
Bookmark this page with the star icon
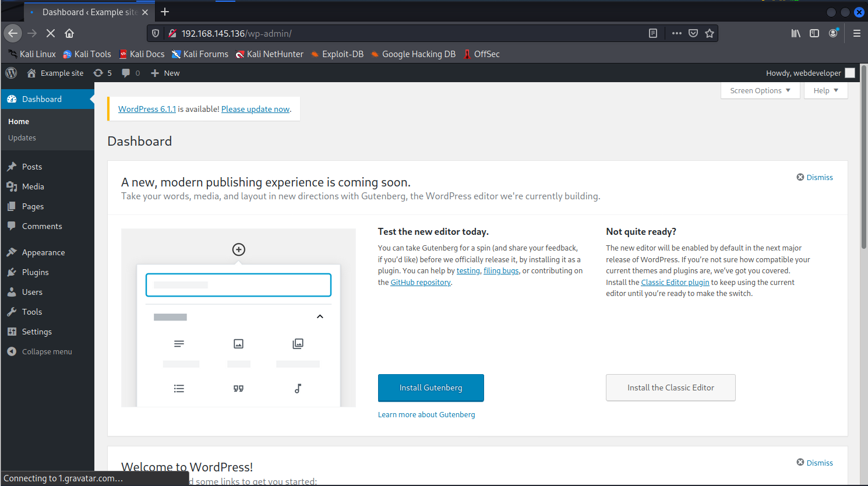710,33
